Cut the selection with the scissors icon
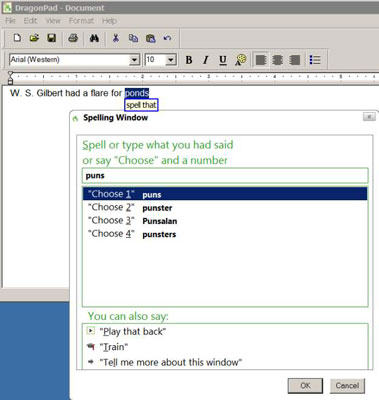Viewport: 379px width, 400px height. (x=116, y=38)
